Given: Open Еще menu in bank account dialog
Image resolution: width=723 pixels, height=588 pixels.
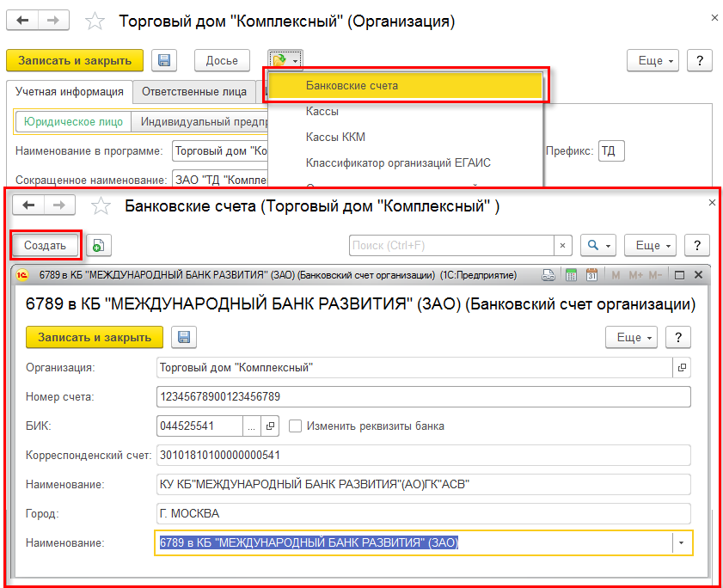Looking at the screenshot, I should point(632,337).
